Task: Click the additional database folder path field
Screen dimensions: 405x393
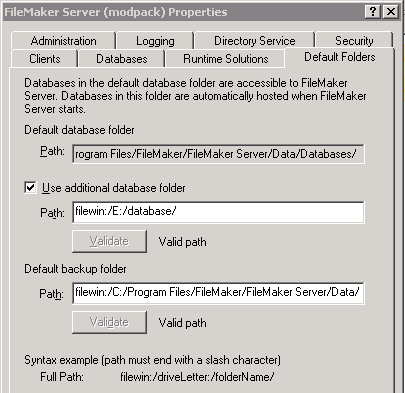Action: pyautogui.click(x=218, y=212)
